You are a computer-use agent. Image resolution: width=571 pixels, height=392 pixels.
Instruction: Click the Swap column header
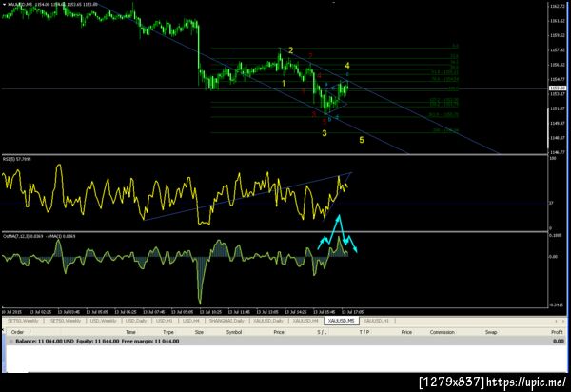point(491,332)
